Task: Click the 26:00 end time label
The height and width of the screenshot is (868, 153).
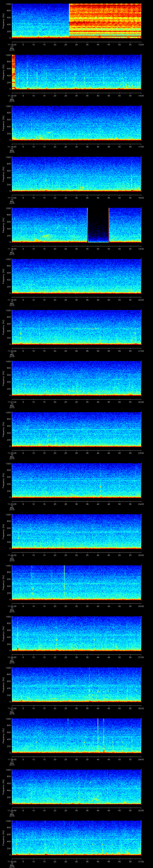Action: (x=141, y=606)
